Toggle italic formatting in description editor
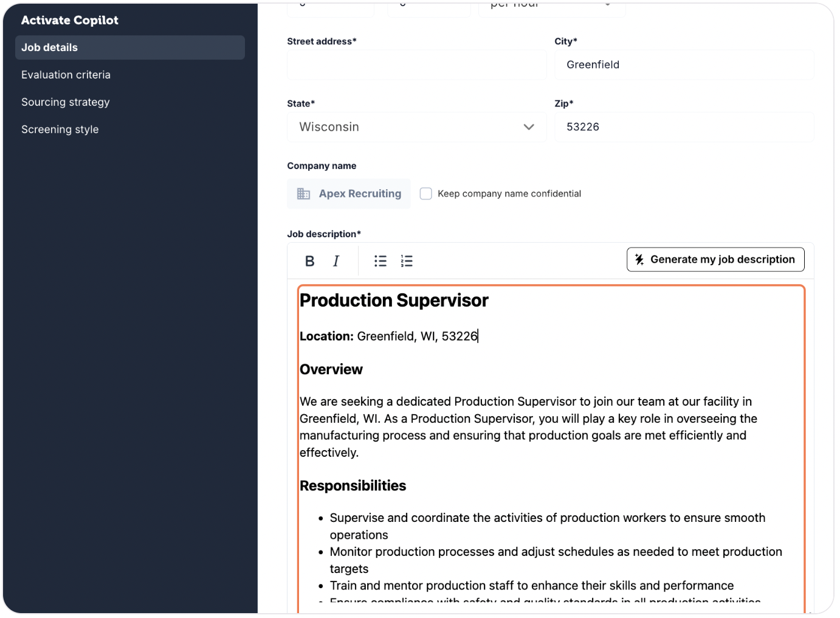Viewport: 840px width, 618px height. 336,261
